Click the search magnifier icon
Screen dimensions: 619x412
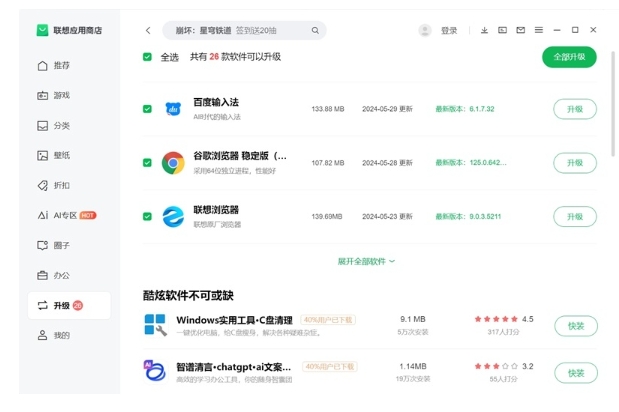click(x=315, y=30)
